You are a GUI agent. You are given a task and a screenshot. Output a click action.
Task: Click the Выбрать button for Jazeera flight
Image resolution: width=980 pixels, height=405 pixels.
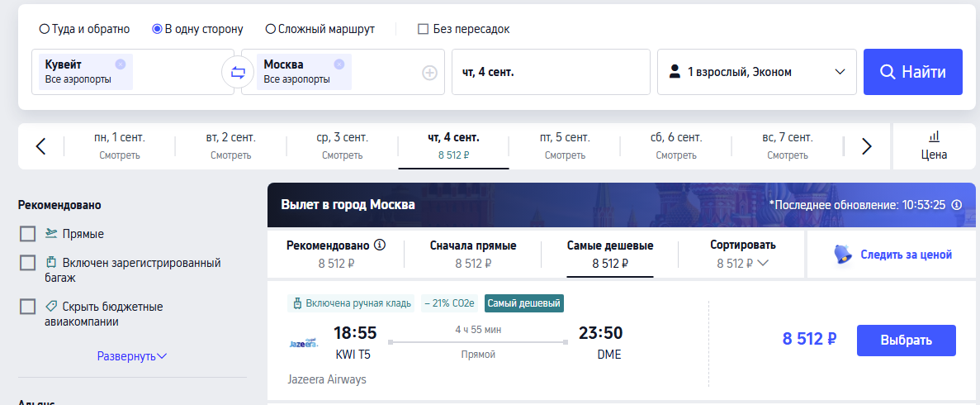(907, 341)
